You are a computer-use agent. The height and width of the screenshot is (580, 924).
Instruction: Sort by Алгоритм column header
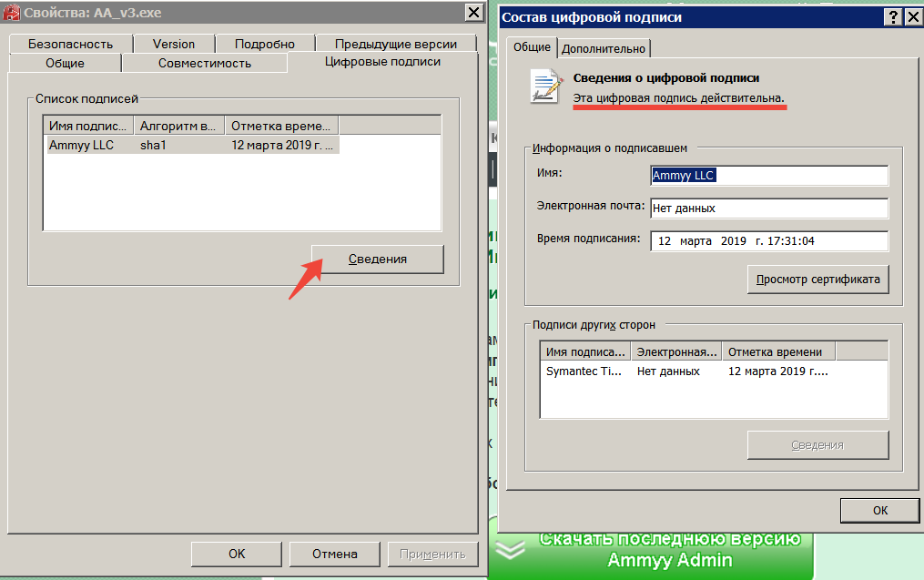click(179, 127)
